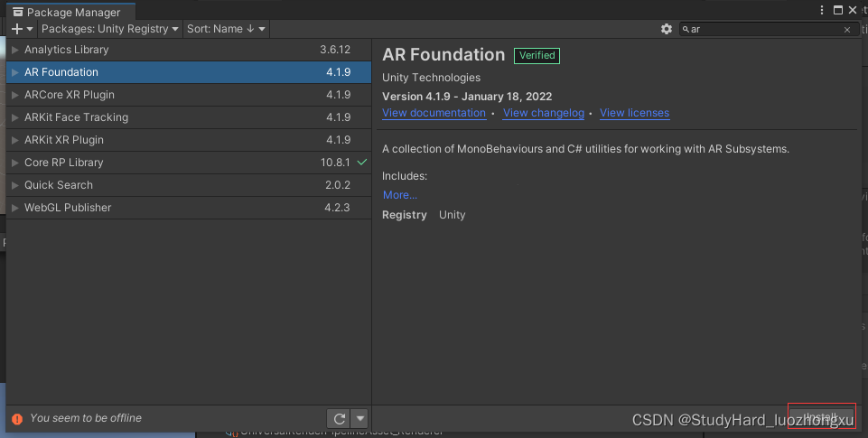
Task: Expand the Analytics Library versions
Action: (15, 50)
